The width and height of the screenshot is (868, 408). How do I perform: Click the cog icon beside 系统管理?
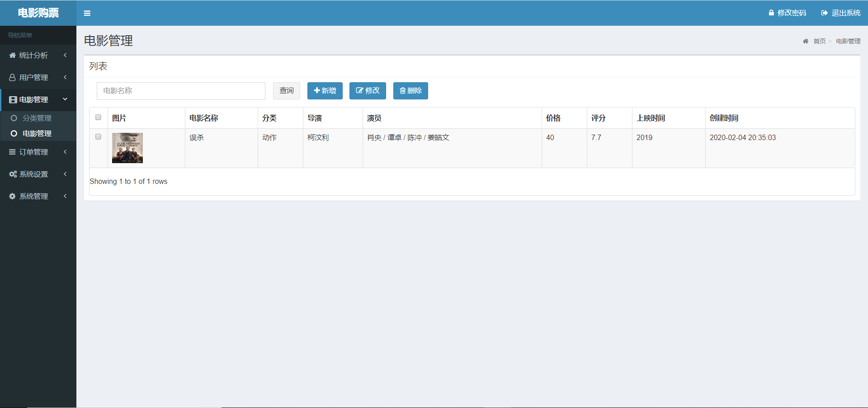point(12,196)
